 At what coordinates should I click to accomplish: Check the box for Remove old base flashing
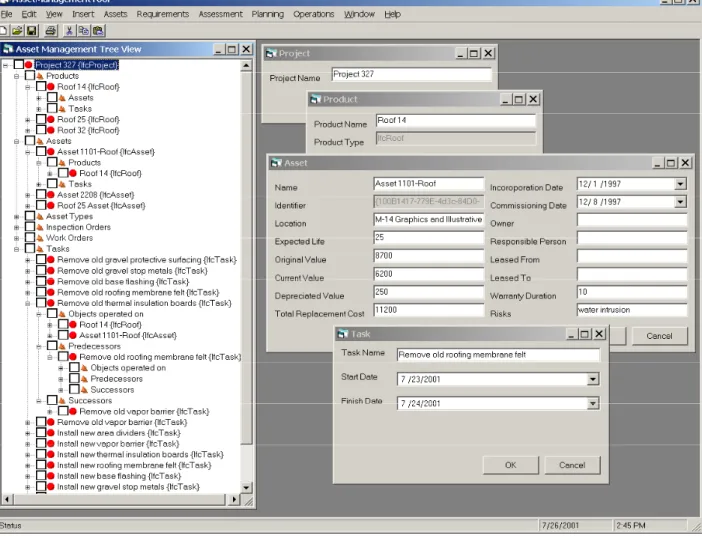41,282
